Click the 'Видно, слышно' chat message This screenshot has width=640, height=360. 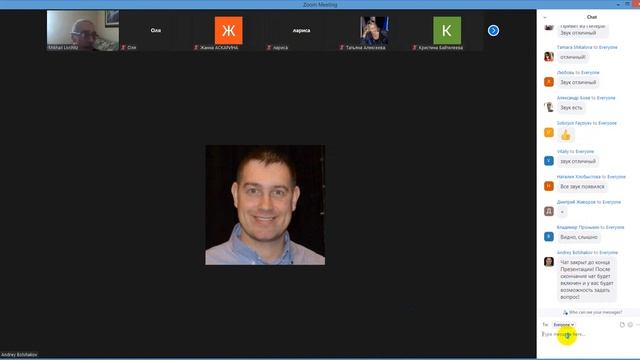click(579, 237)
